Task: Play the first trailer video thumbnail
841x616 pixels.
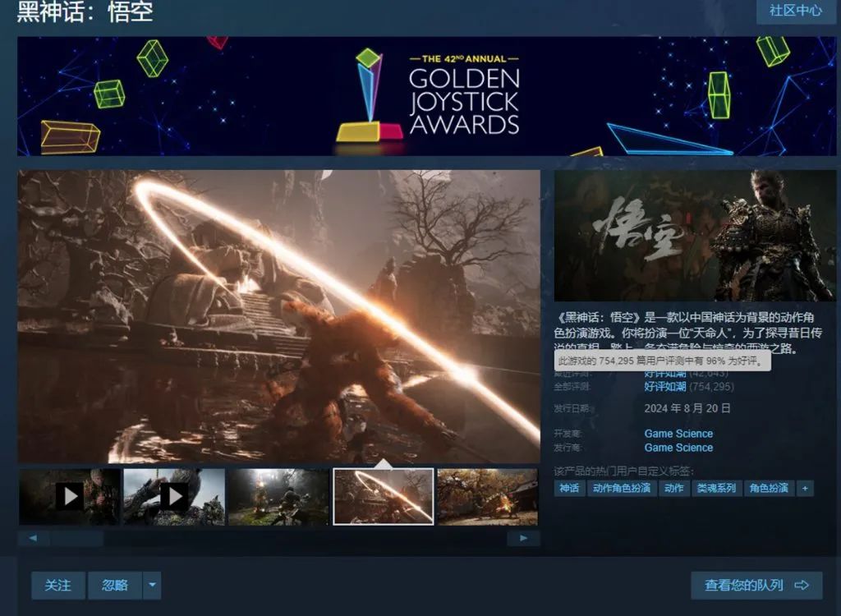Action: [x=70, y=497]
